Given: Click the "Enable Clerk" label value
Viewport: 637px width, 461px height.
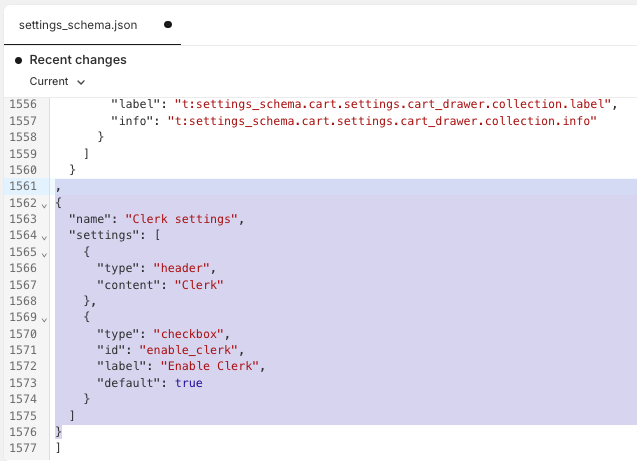Looking at the screenshot, I should coord(210,366).
